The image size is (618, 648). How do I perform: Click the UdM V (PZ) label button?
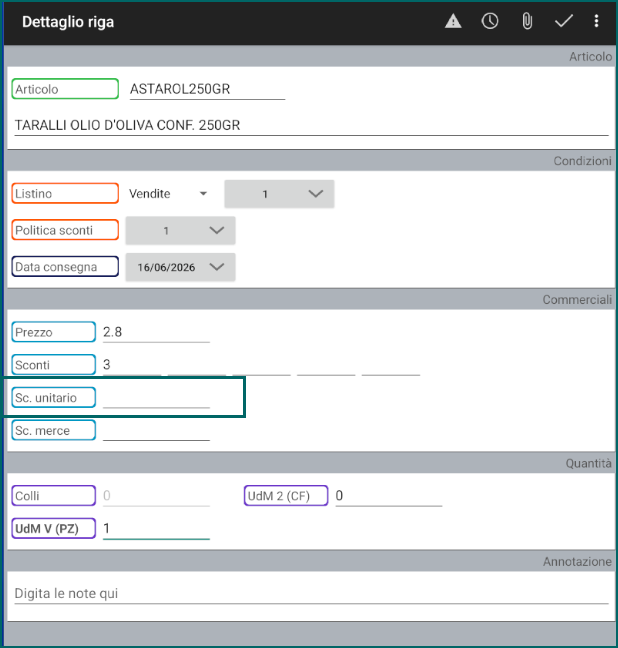[54, 529]
